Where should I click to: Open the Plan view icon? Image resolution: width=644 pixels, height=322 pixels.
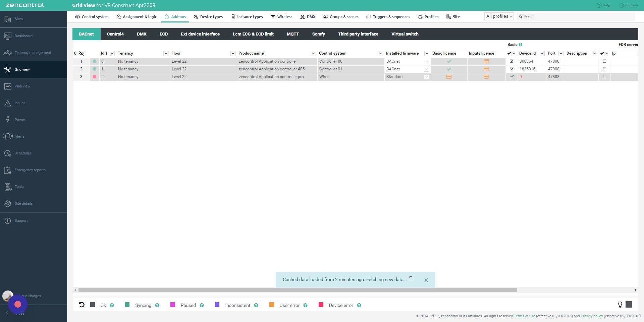[x=7, y=86]
